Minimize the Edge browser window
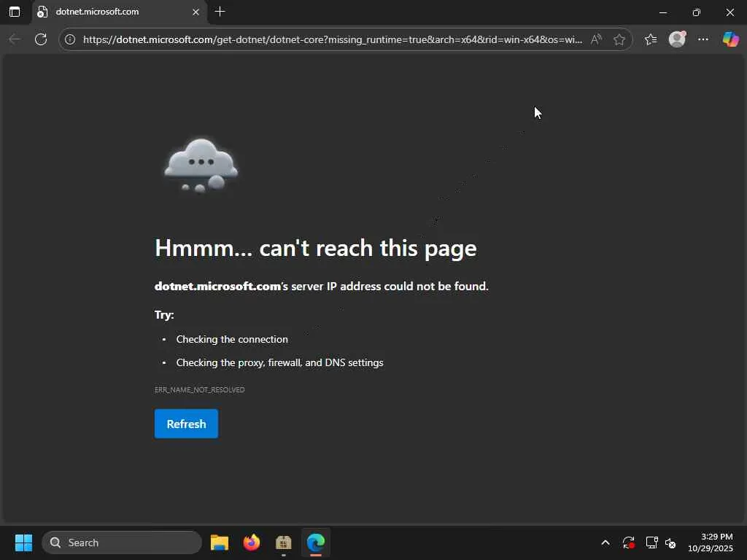Screen dimensions: 747x560 663,12
